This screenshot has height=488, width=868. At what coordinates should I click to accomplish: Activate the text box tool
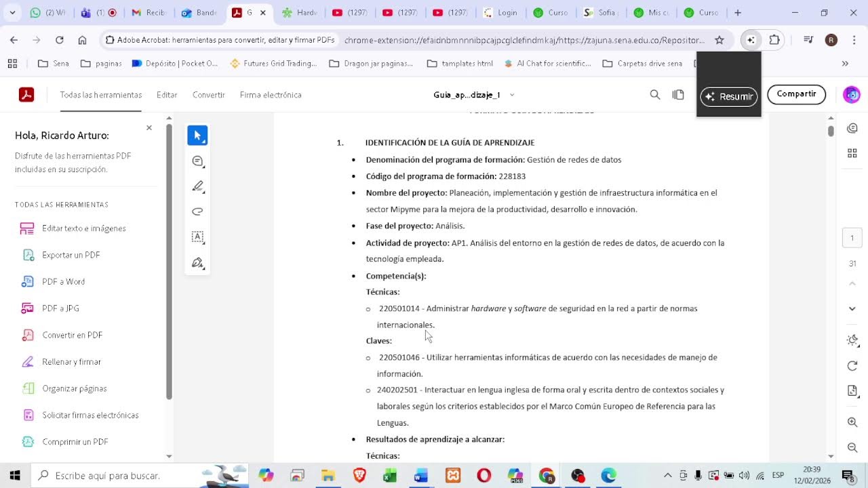197,237
